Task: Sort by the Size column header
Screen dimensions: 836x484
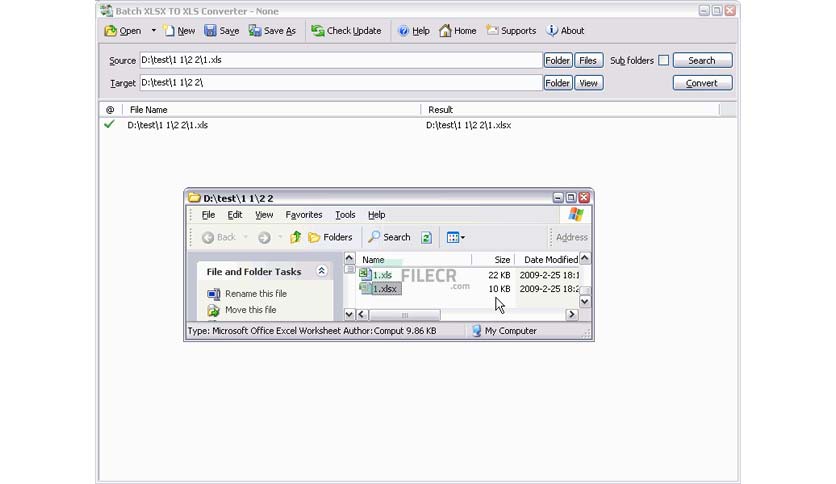Action: tap(493, 260)
